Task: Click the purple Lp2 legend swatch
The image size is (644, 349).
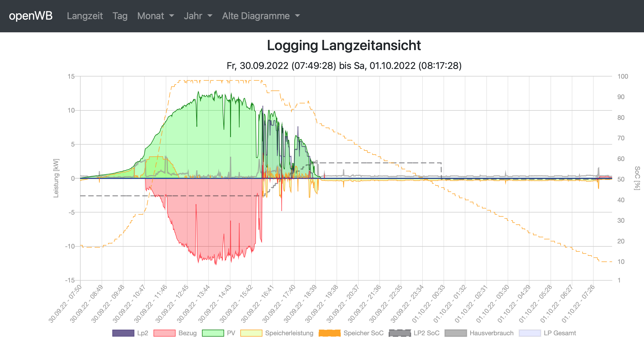Action: [123, 333]
